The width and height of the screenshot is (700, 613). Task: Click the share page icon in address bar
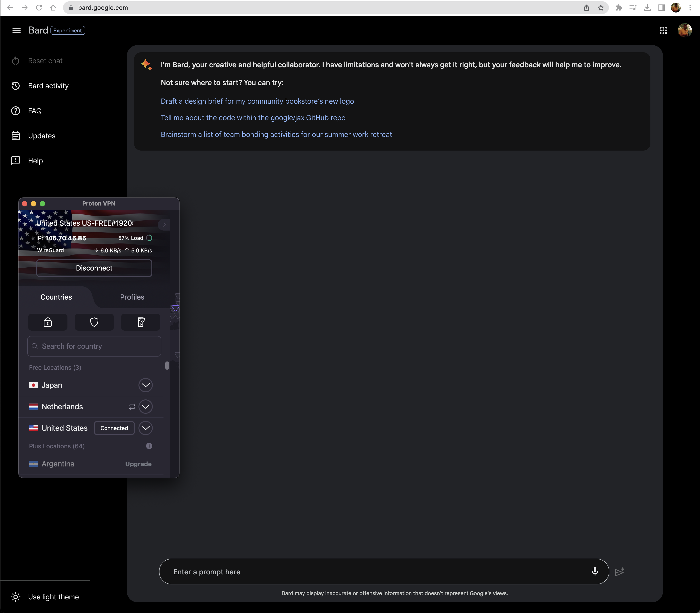(587, 8)
